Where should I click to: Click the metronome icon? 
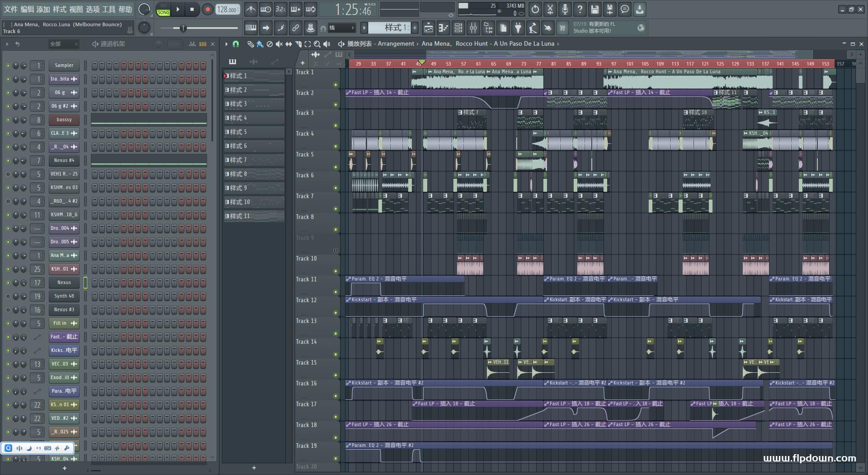coord(251,9)
